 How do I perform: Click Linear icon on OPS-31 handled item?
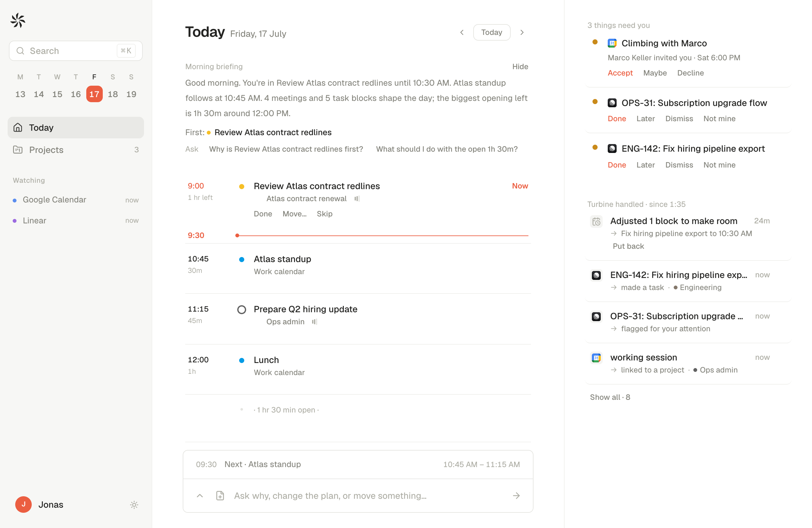(x=596, y=316)
